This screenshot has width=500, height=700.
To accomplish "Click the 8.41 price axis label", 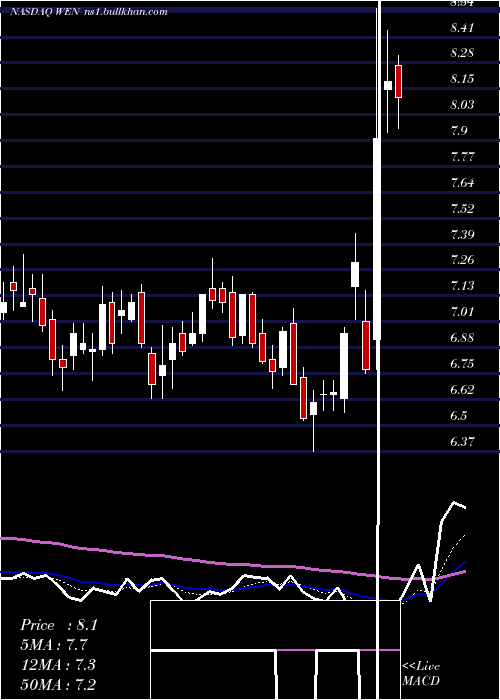I will click(x=462, y=28).
